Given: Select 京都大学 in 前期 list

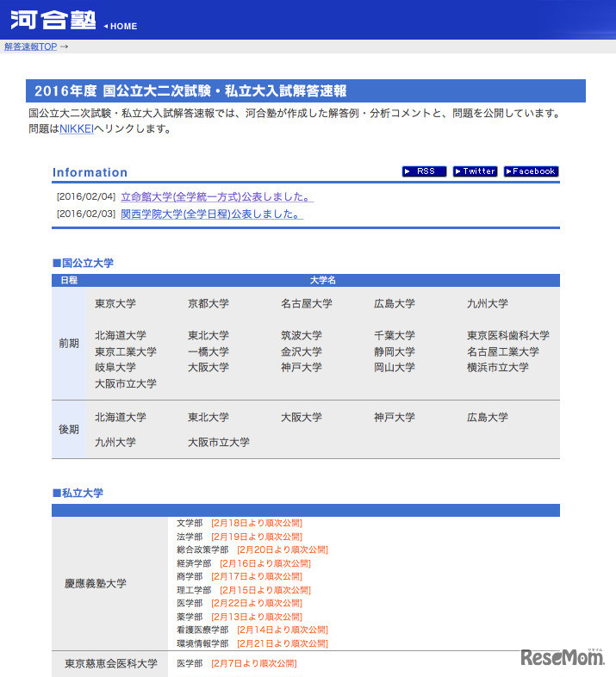Looking at the screenshot, I should 208,303.
